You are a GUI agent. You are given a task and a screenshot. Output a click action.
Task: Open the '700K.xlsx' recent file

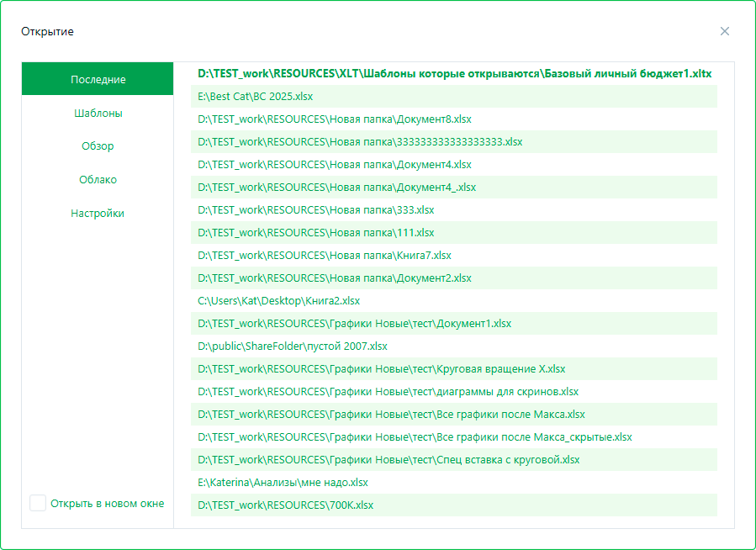point(285,505)
